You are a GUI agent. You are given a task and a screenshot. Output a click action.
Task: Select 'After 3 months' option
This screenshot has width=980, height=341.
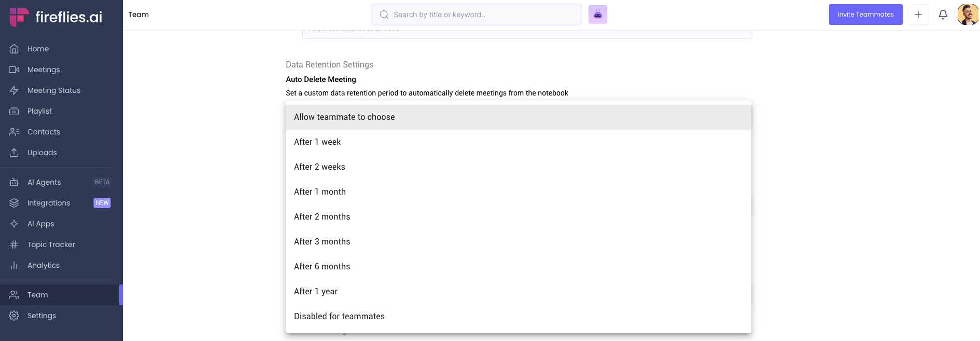point(322,242)
